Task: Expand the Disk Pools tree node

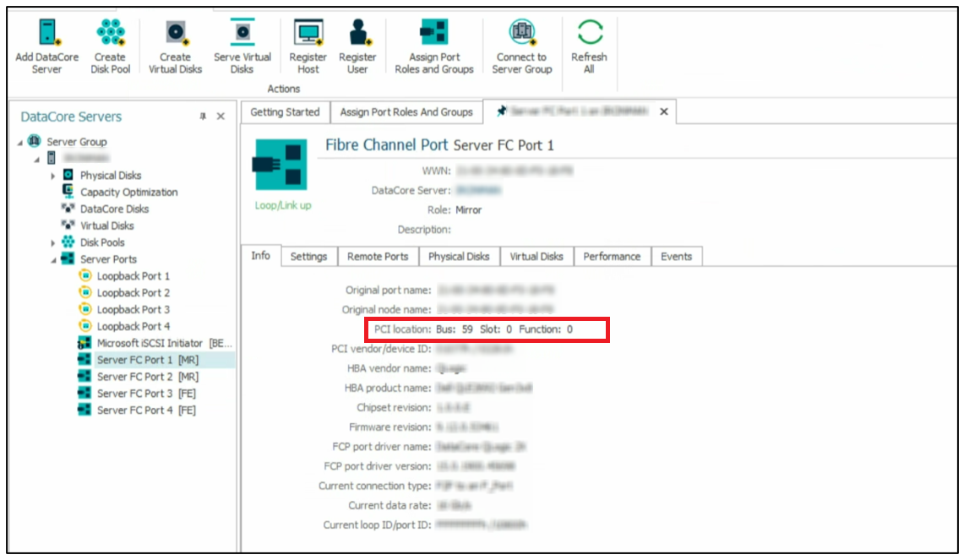Action: (53, 242)
